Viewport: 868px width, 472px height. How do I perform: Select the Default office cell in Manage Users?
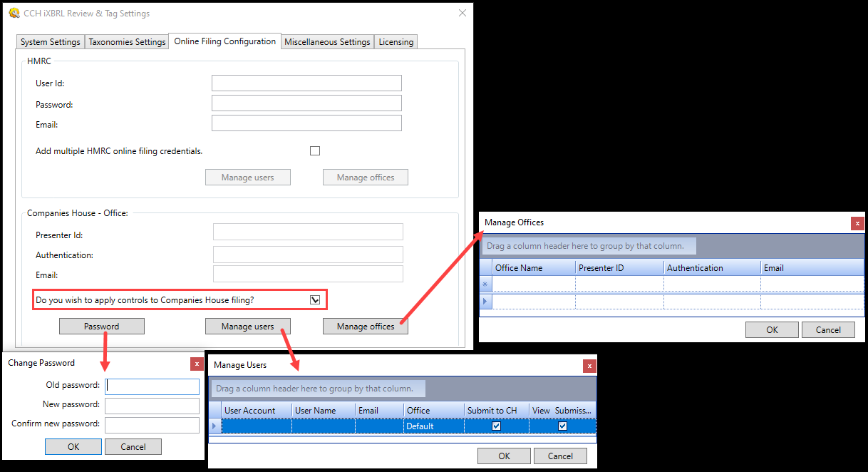pos(433,426)
